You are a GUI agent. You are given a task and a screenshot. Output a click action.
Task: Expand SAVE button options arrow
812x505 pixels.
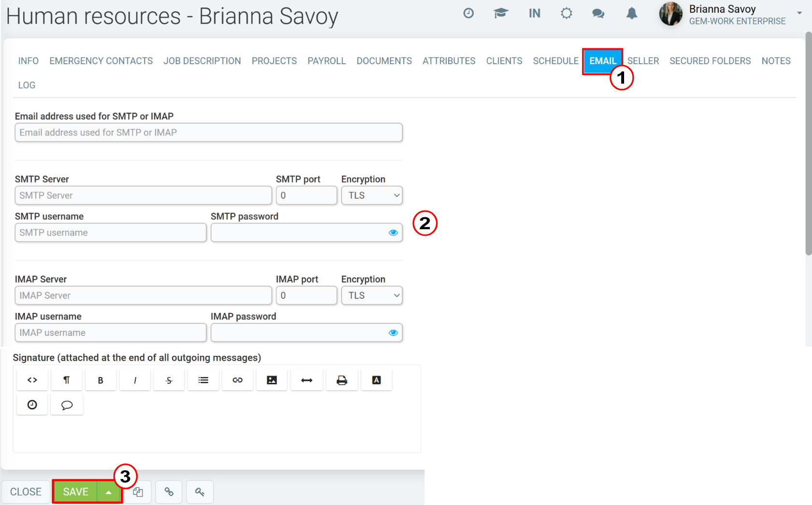pyautogui.click(x=109, y=492)
